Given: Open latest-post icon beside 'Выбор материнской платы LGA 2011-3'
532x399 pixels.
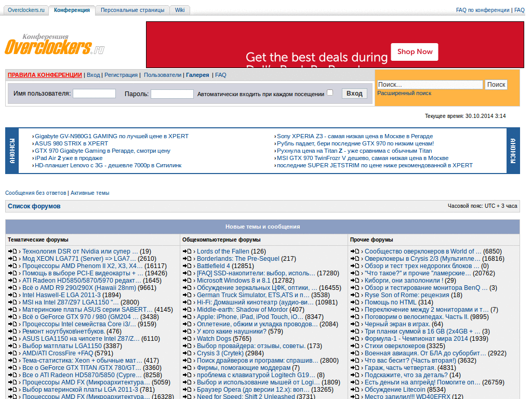Looking at the screenshot, I should [x=12, y=390].
